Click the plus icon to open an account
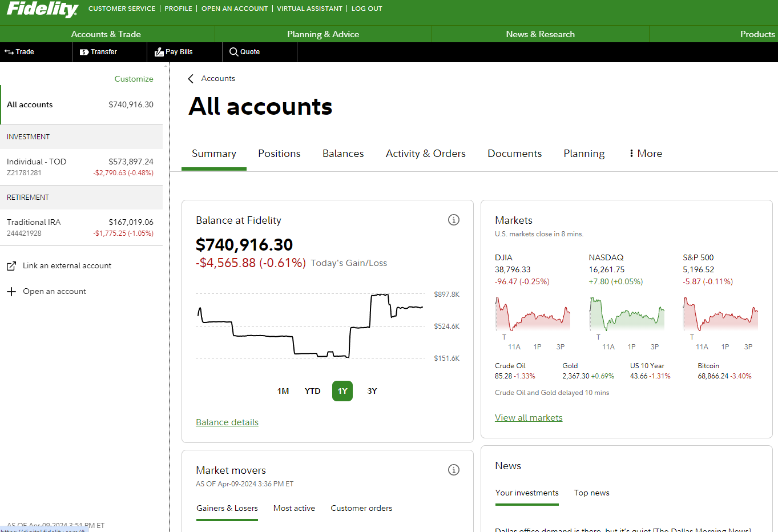The image size is (778, 532). point(11,292)
